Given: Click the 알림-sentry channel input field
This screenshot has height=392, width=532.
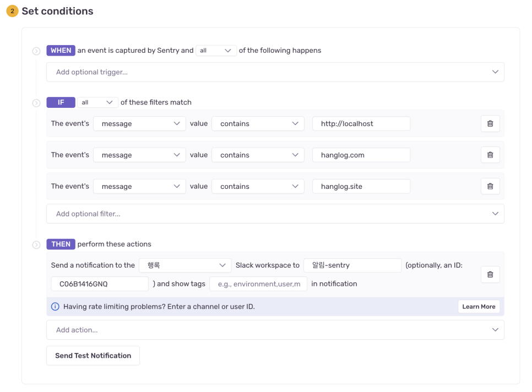Looking at the screenshot, I should click(352, 265).
